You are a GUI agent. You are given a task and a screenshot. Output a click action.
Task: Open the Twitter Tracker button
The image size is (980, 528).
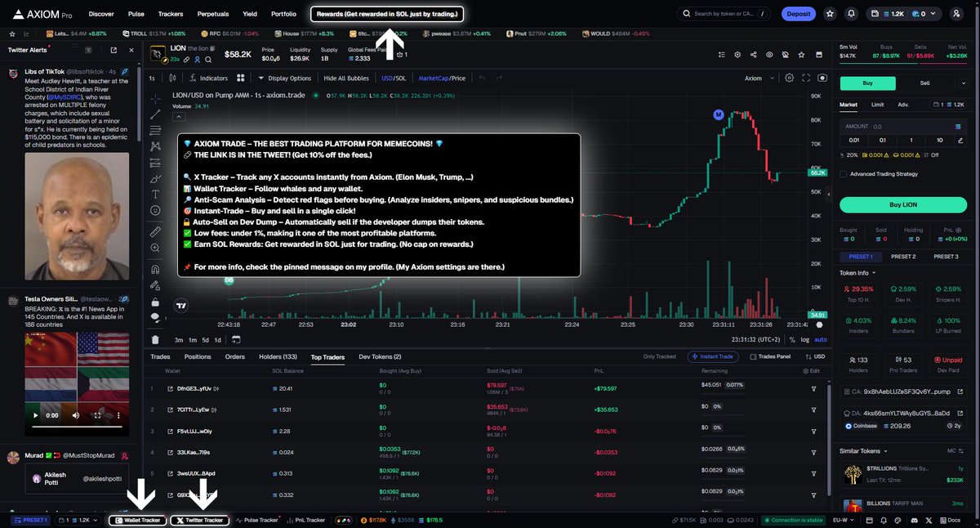[x=200, y=520]
